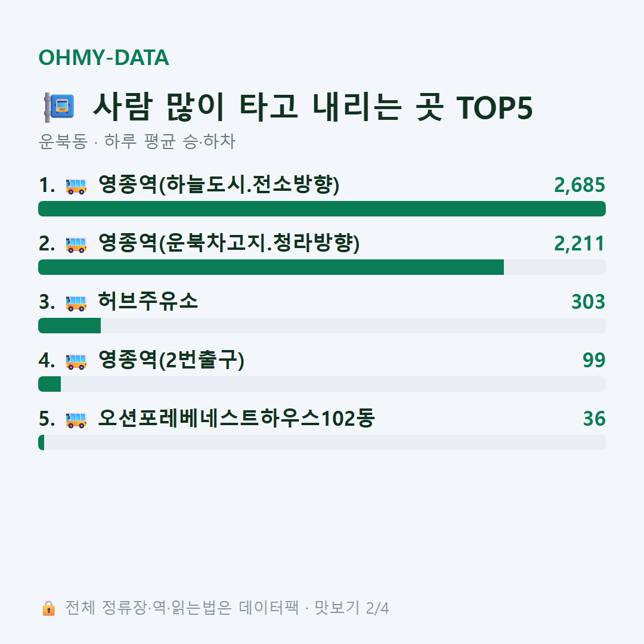Click the 2,685 ridership bar
644x644 pixels.
(x=322, y=209)
